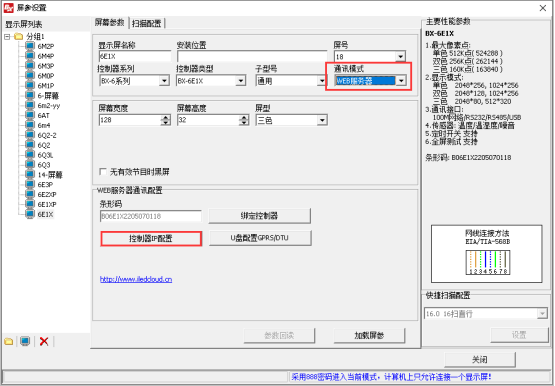Open the 屏型 color type dropdown
This screenshot has height=386, width=555.
pos(322,120)
